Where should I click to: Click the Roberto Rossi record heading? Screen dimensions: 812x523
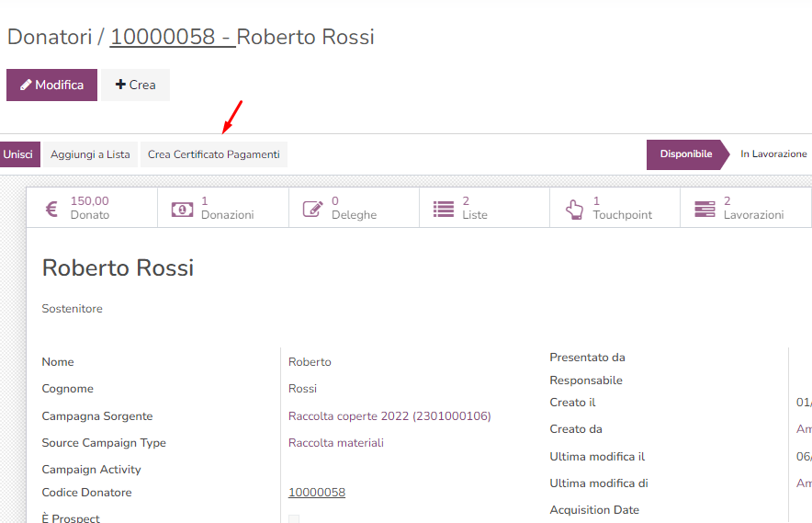[118, 268]
